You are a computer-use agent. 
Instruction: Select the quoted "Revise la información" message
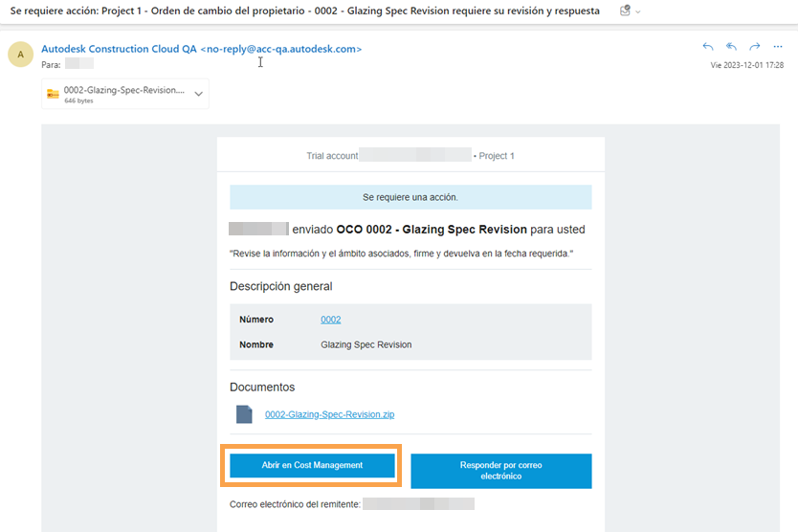pos(402,254)
